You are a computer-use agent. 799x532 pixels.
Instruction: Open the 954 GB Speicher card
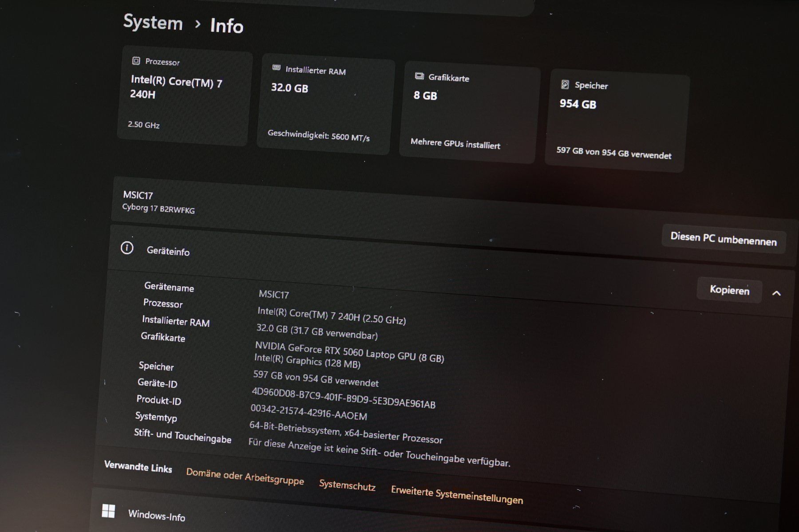pyautogui.click(x=617, y=121)
